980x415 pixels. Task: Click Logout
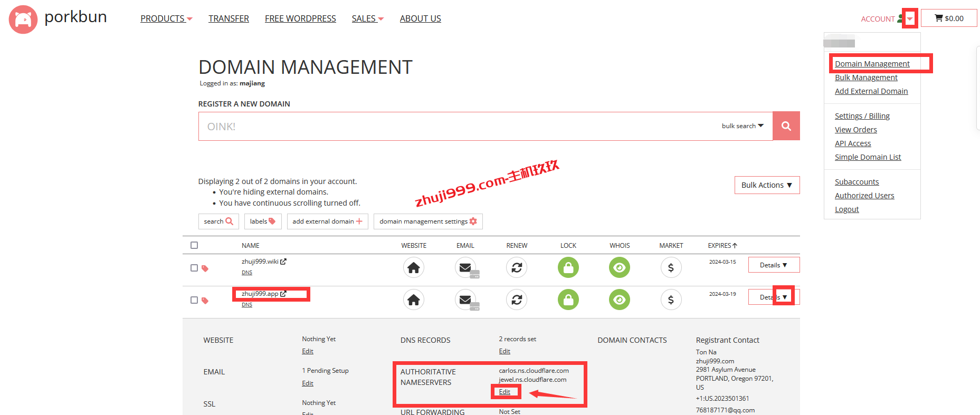(847, 209)
